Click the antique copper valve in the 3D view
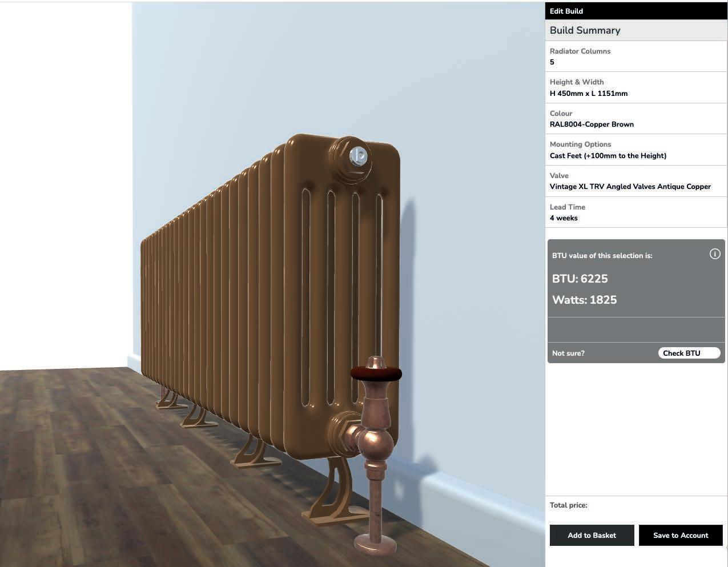This screenshot has height=567, width=728. (x=374, y=451)
